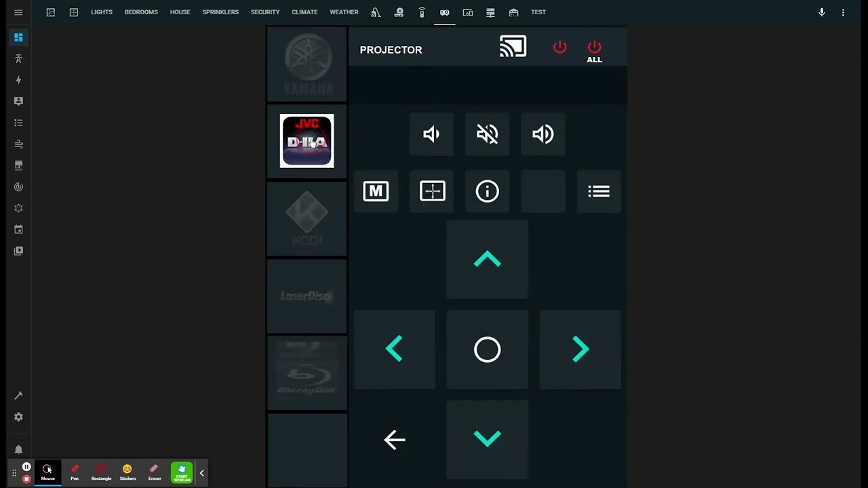
Task: Select the LaserDisc source
Action: click(307, 296)
